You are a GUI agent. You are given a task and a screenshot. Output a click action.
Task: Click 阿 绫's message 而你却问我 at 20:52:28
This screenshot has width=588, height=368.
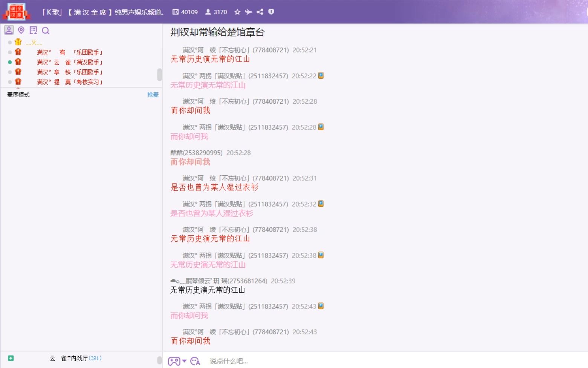pos(191,110)
